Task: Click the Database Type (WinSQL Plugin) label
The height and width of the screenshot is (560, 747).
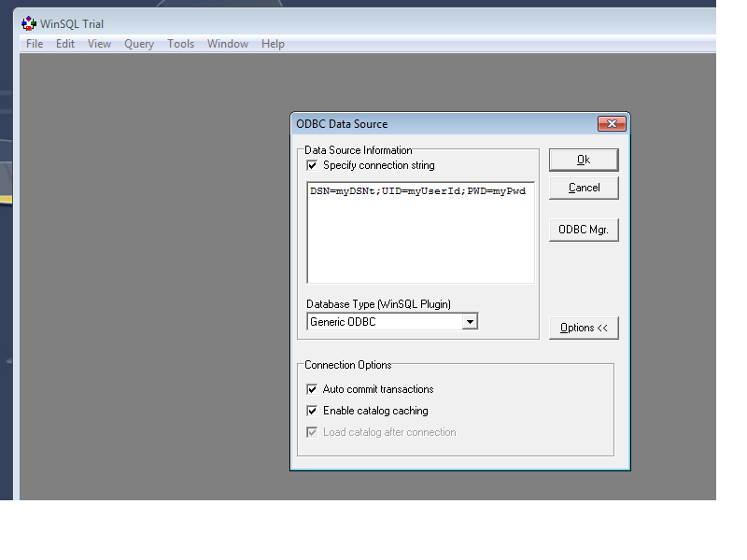Action: coord(378,304)
